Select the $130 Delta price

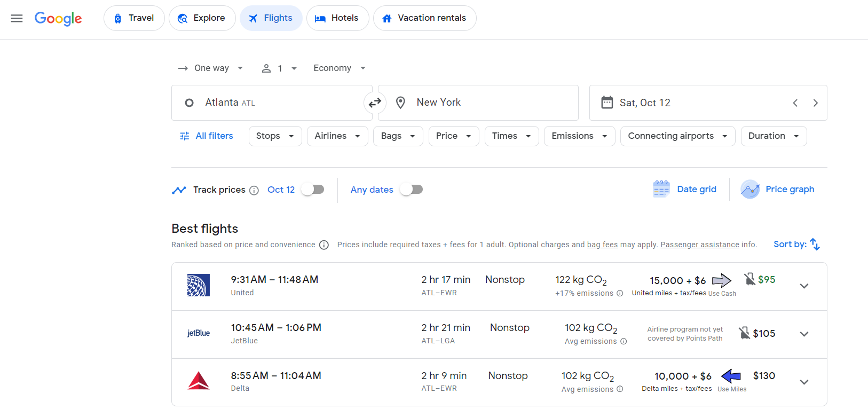click(x=764, y=376)
